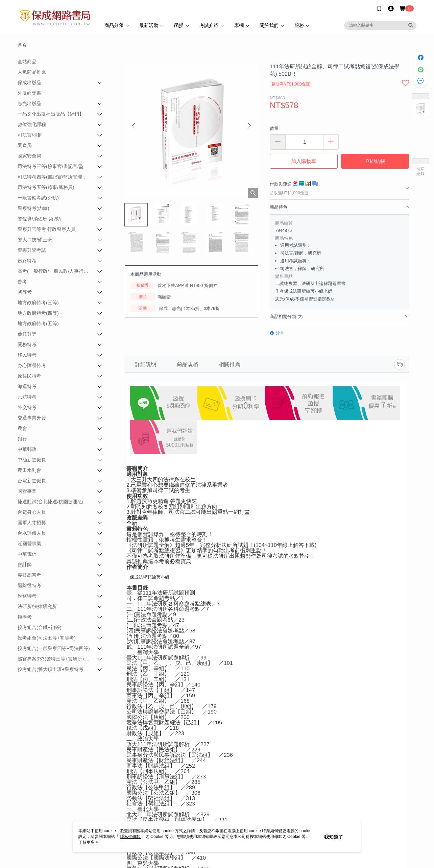Share via floating Facebook icon
This screenshot has width=434, height=868.
420,57
